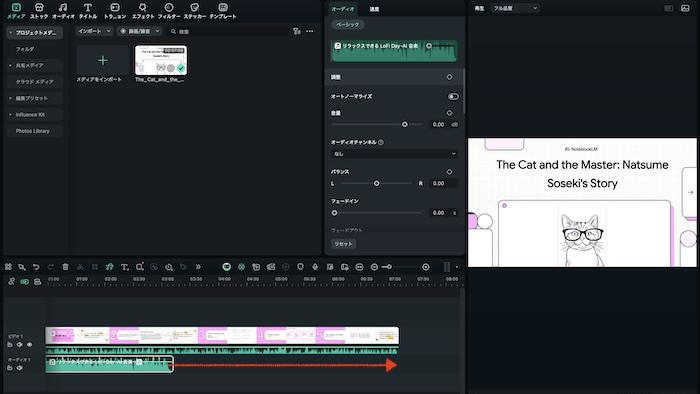Open the Templates (テンプレート) tab
700x394 pixels.
tap(223, 11)
